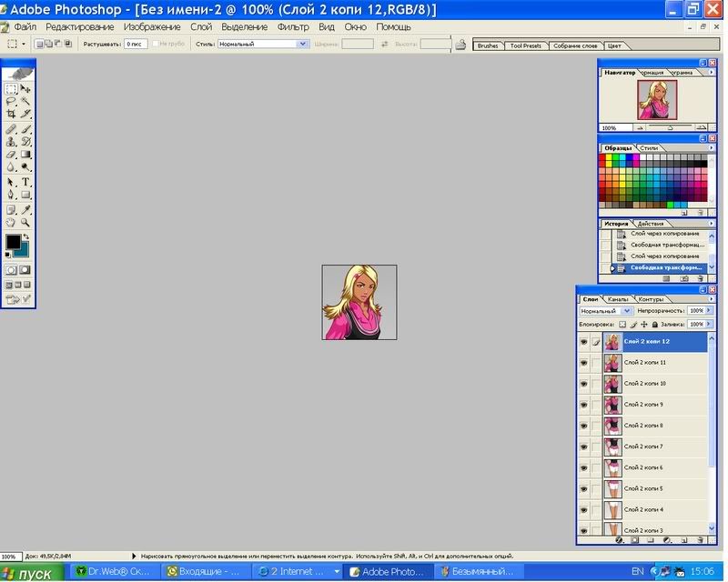Toggle visibility of Слой 2 копи 8

pos(584,426)
